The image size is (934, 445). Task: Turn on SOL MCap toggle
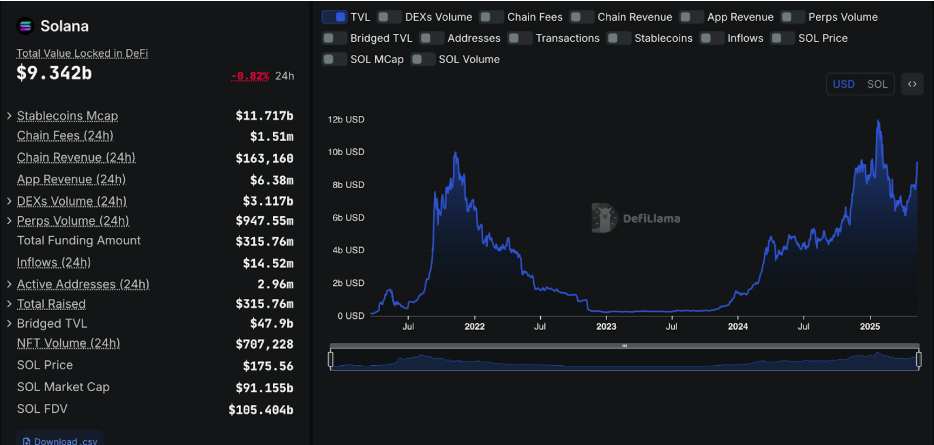point(334,59)
